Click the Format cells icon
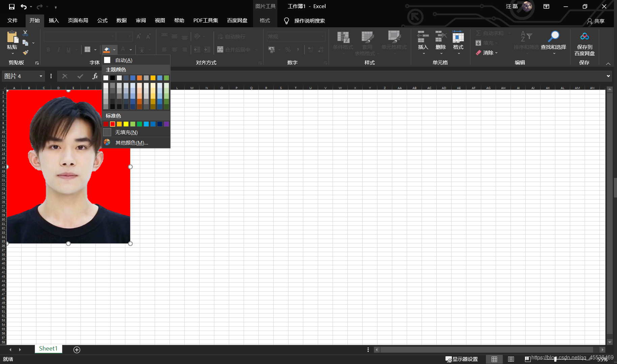617x364 pixels. point(458,36)
